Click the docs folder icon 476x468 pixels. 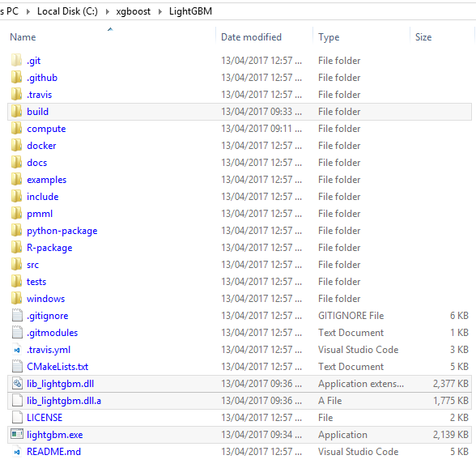pos(17,162)
